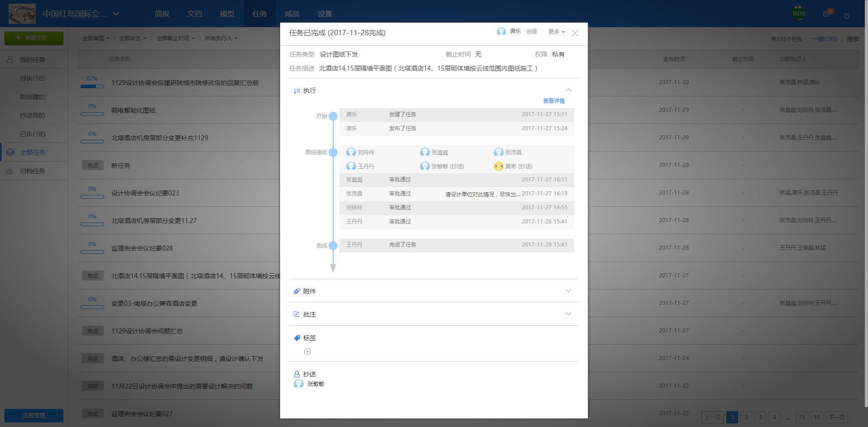
Task: Expand the 附件 section chevron
Action: 568,291
